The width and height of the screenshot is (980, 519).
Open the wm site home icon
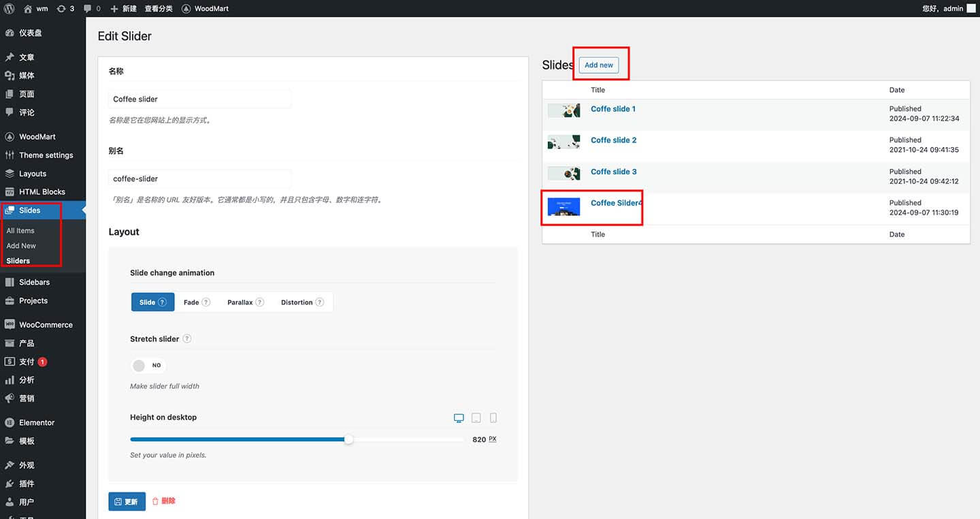point(28,8)
